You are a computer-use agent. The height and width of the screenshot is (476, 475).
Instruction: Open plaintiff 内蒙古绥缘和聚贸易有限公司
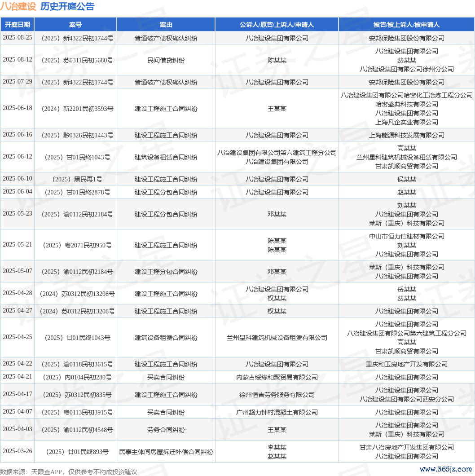pyautogui.click(x=277, y=377)
